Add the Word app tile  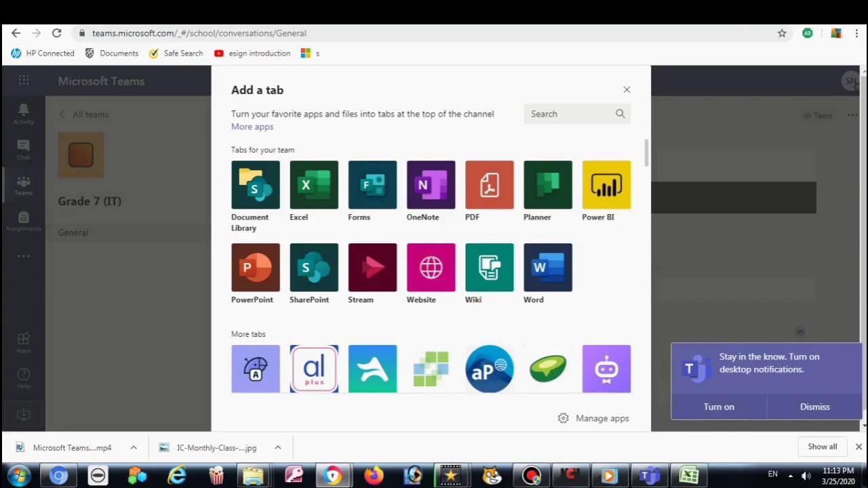point(548,268)
